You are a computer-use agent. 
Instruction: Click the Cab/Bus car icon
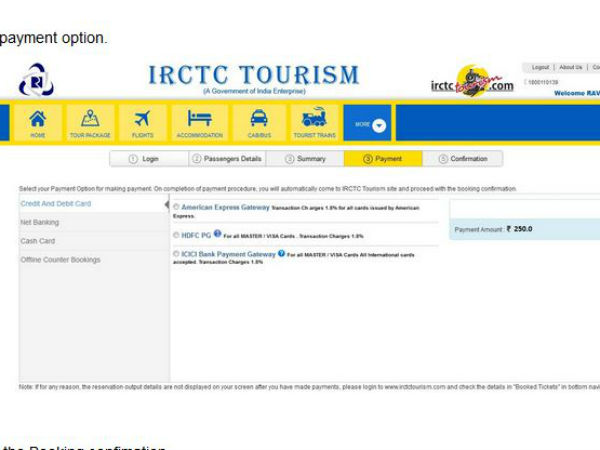click(258, 122)
